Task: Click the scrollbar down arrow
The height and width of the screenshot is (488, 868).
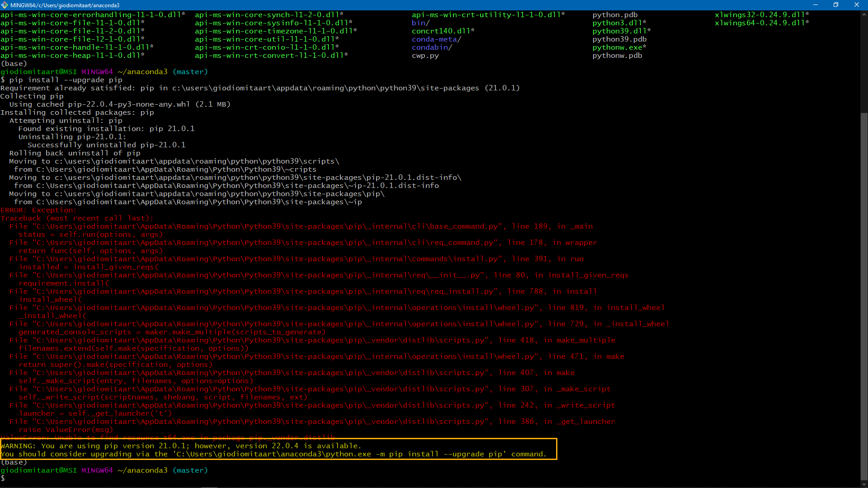Action: [x=864, y=483]
